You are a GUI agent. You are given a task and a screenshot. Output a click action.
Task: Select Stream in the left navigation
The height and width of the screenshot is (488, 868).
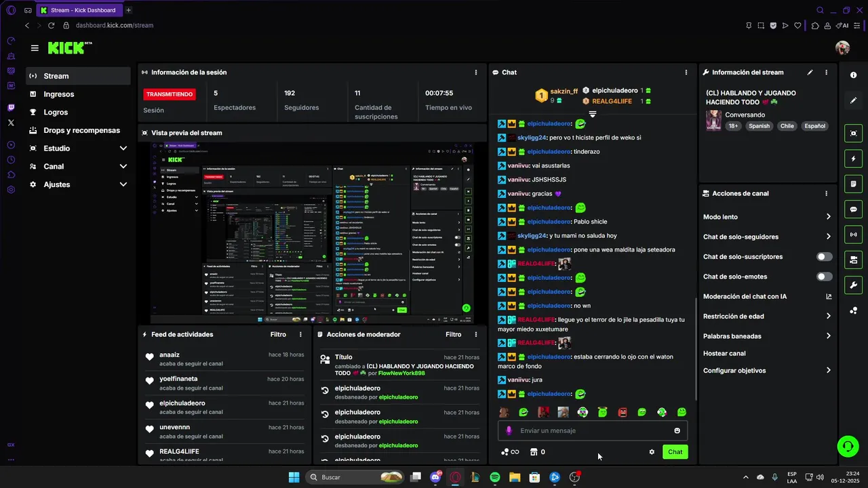click(78, 76)
